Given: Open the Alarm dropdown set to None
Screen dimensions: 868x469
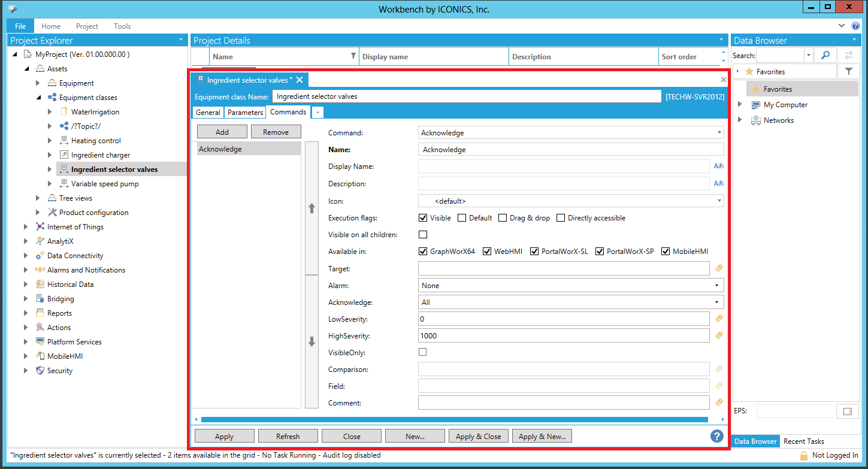Looking at the screenshot, I should point(570,286).
